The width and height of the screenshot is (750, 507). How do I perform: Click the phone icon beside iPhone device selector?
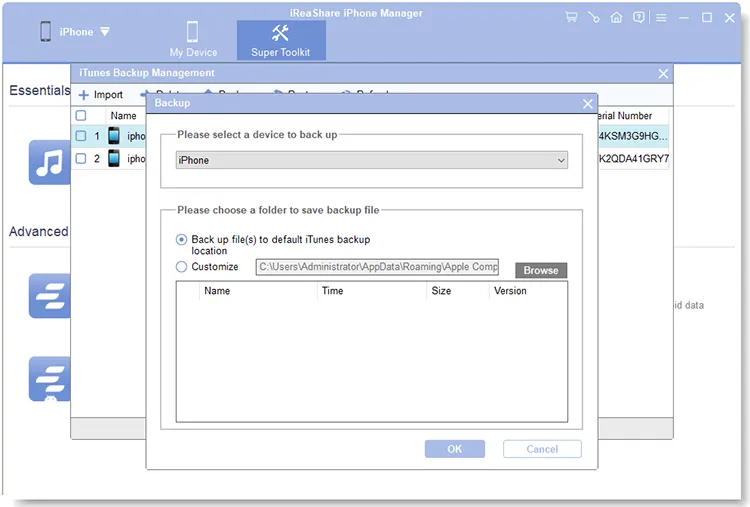[x=45, y=32]
